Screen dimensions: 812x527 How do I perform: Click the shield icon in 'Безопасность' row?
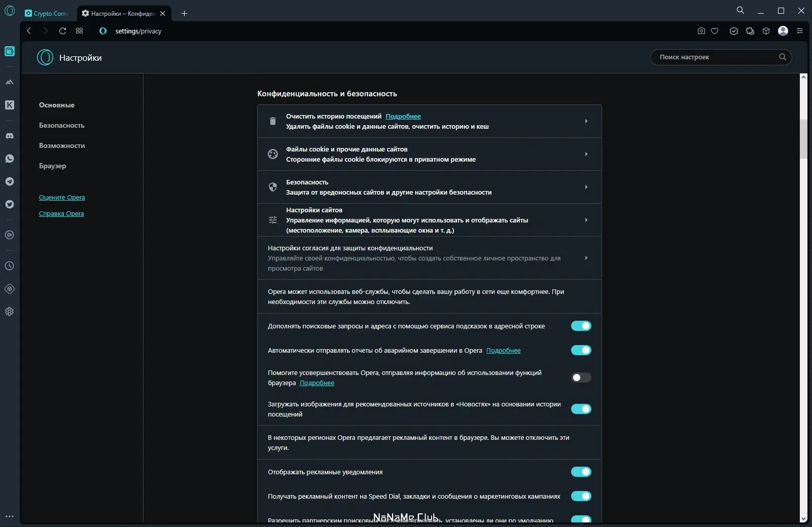[x=273, y=187]
